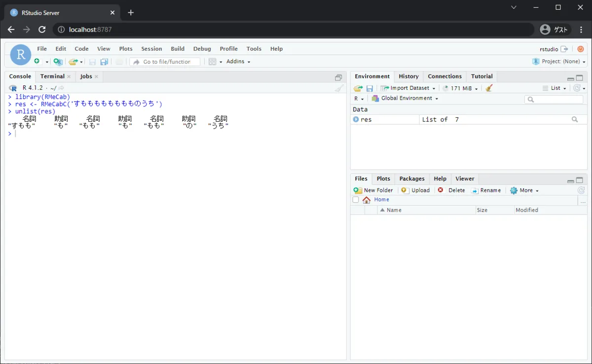Viewport: 592px width, 364px height.
Task: Switch to the Help tab in Files pane
Action: (440, 179)
